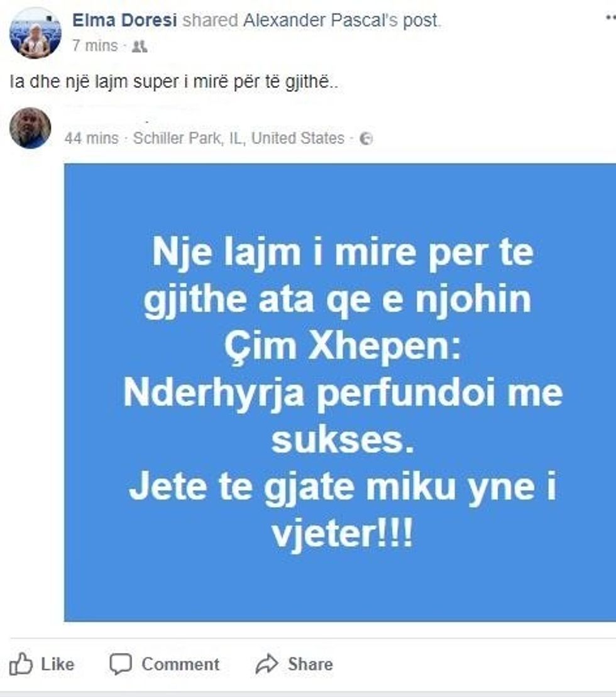Click the Comment button label
This screenshot has width=616, height=697.
(180, 664)
